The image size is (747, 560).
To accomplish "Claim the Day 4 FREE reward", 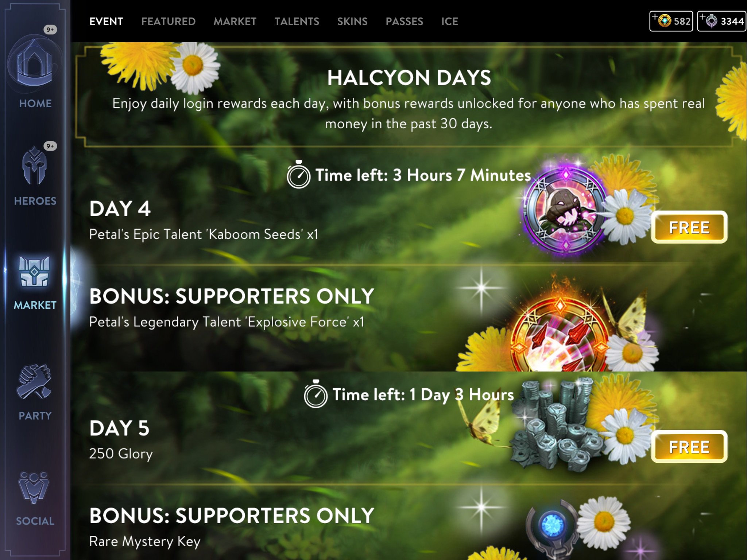I will (x=689, y=227).
